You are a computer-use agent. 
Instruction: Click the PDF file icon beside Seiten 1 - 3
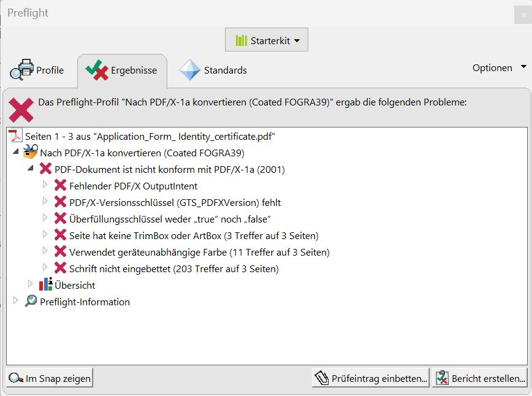click(15, 135)
